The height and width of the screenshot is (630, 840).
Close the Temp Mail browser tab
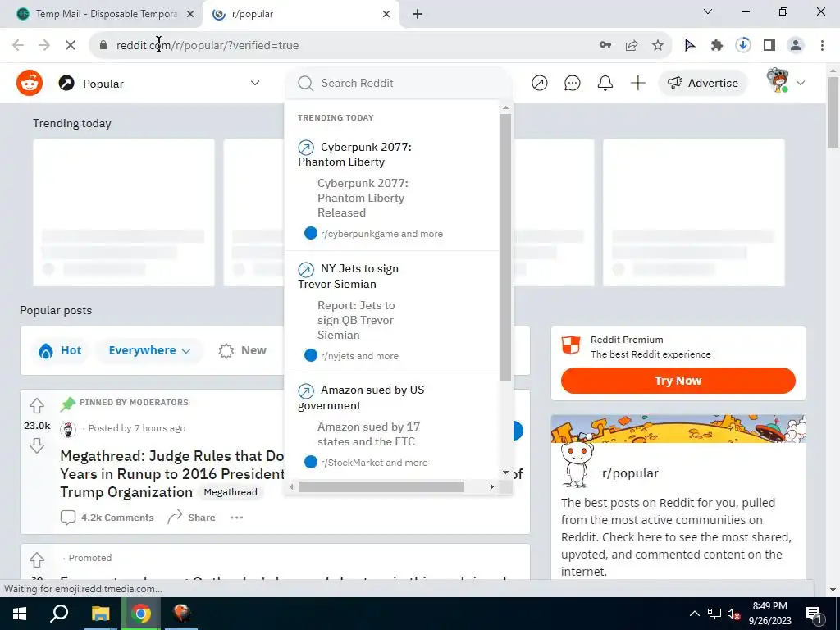tap(190, 14)
